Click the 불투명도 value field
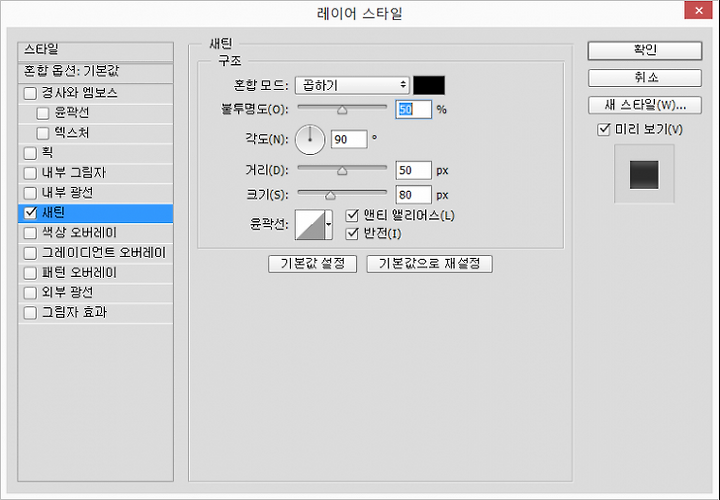The image size is (720, 500). point(413,110)
